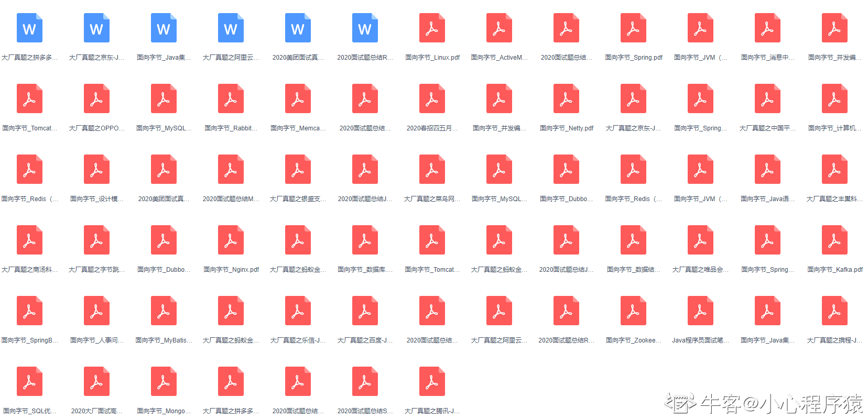
Task: Select the Word icon of 2020美团面试真
Action: pos(298,28)
